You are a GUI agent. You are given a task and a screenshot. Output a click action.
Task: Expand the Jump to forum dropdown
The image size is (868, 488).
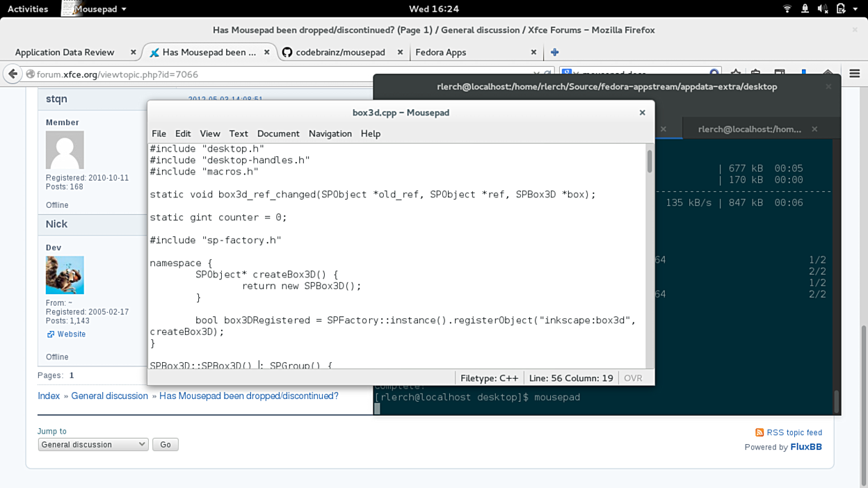point(93,444)
